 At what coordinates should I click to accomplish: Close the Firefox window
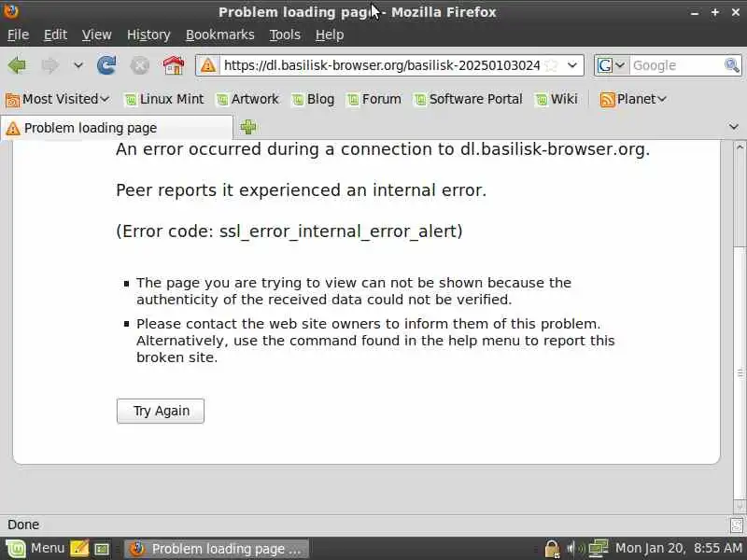(x=736, y=13)
